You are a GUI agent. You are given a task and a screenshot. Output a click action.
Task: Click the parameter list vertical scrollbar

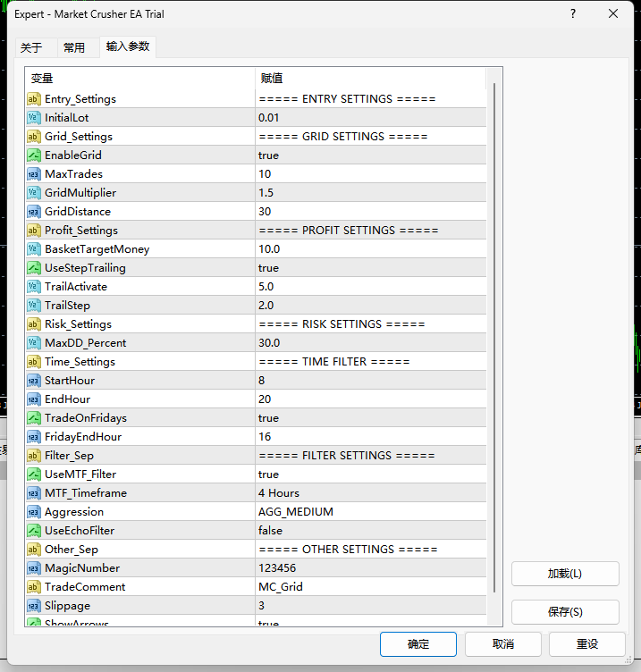coord(493,338)
